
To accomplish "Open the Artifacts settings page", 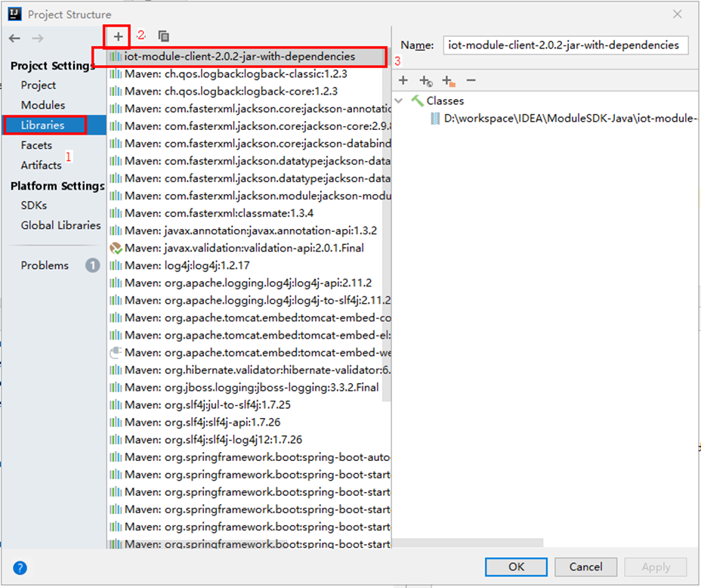I will pyautogui.click(x=41, y=165).
